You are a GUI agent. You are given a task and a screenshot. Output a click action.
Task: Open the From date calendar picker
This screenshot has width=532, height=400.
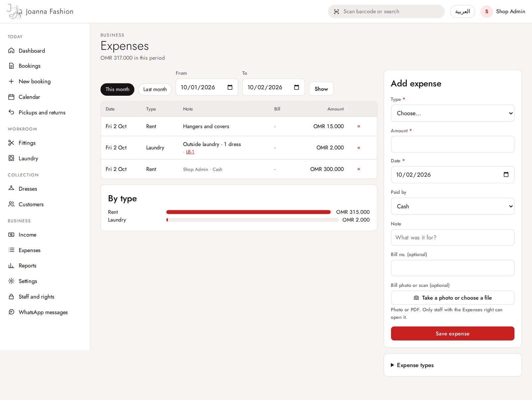(230, 87)
